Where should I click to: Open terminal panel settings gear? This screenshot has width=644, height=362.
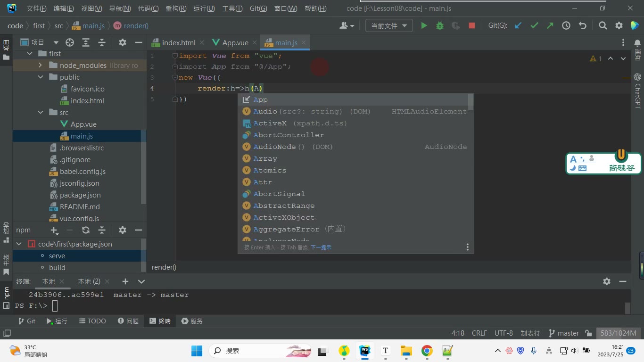pyautogui.click(x=607, y=281)
